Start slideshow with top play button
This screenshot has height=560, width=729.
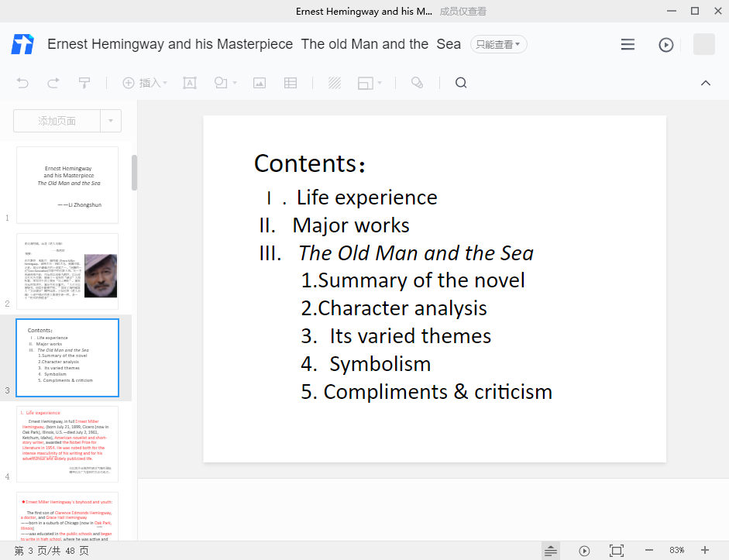click(x=665, y=45)
